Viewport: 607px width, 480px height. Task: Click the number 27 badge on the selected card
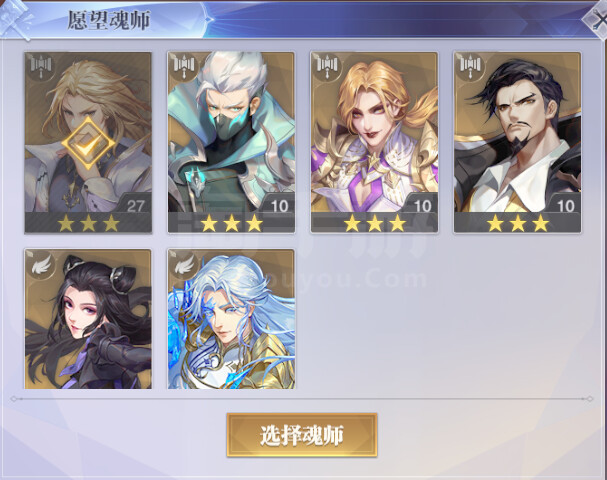[x=135, y=206]
